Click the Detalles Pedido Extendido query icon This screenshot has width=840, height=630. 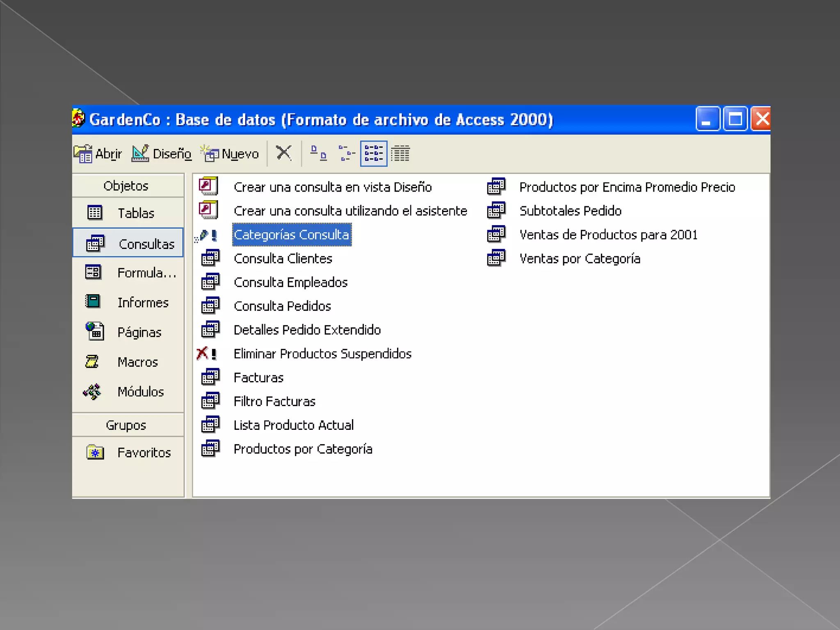pyautogui.click(x=210, y=329)
